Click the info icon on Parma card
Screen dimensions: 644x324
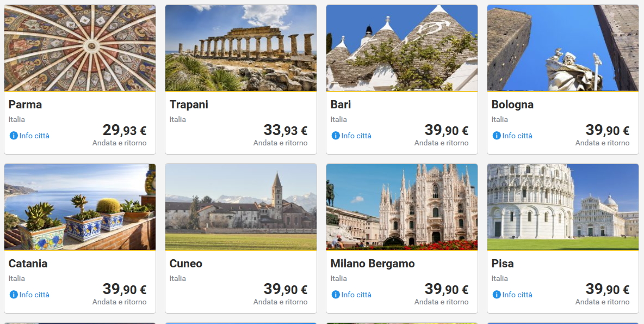tap(14, 136)
